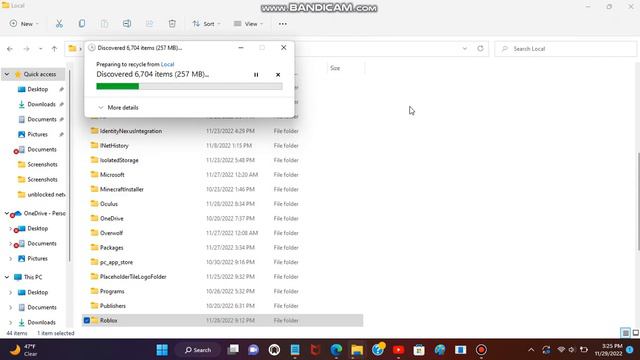Collapse the This PC node
The height and width of the screenshot is (360, 640).
point(7,277)
